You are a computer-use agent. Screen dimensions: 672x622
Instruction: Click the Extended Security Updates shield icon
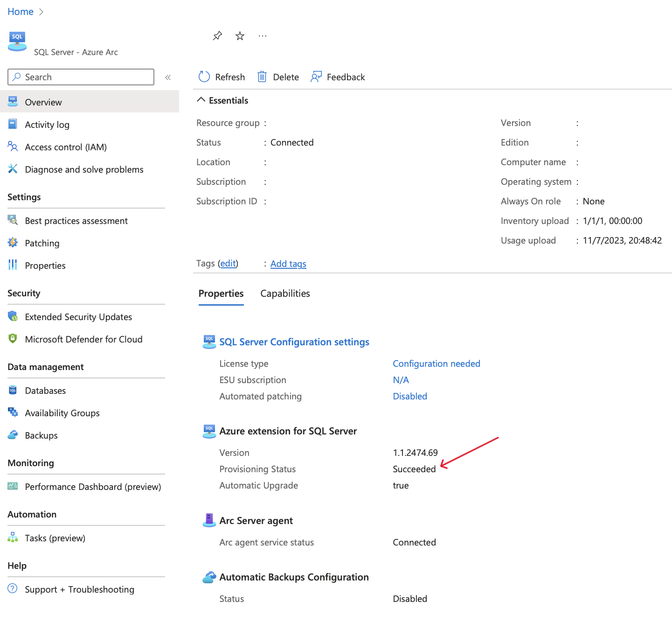coord(13,316)
